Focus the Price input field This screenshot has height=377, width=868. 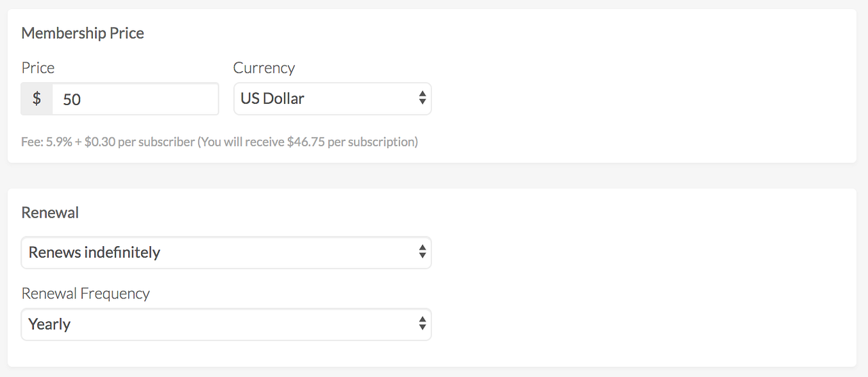click(136, 99)
